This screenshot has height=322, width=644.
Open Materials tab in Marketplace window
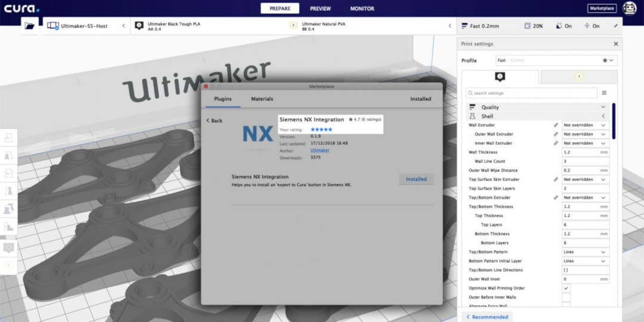(262, 99)
